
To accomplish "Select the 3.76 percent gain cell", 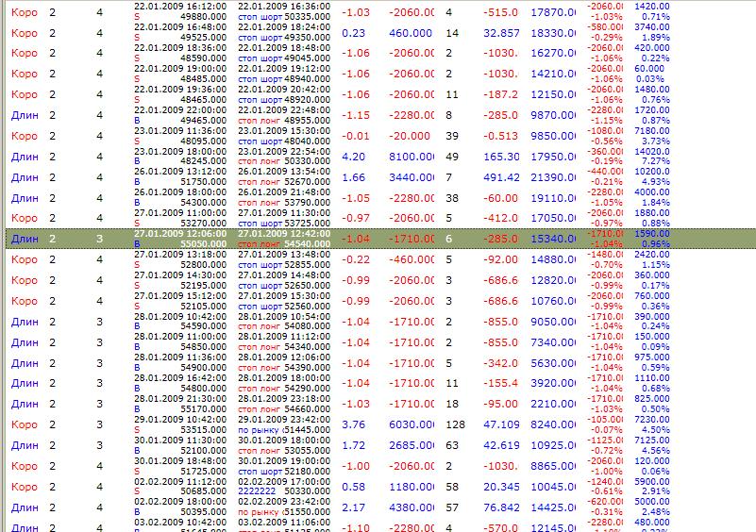I will click(x=353, y=425).
